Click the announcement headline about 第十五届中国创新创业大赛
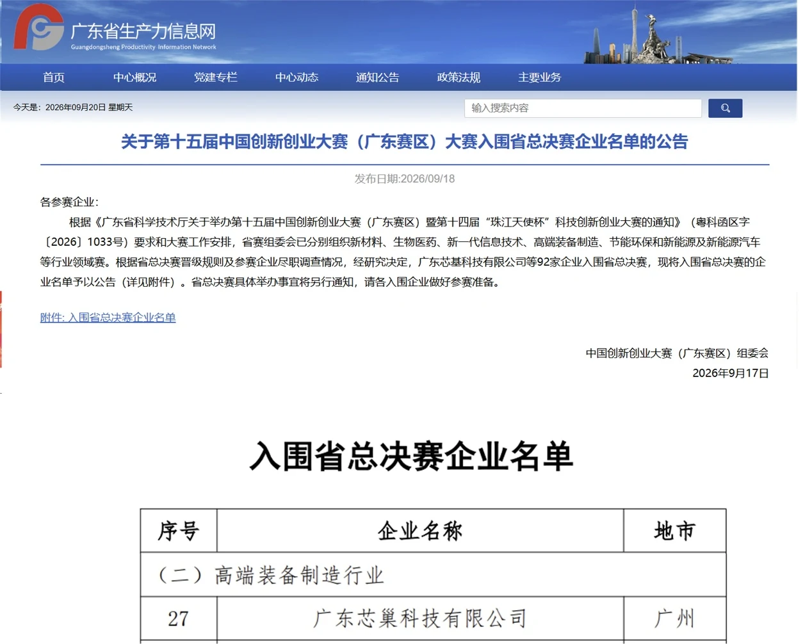This screenshot has width=812, height=644. (x=405, y=141)
